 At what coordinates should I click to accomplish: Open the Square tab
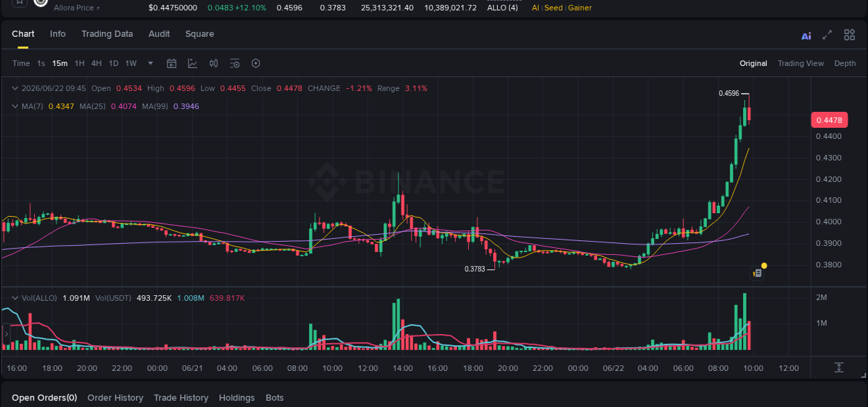coord(199,34)
